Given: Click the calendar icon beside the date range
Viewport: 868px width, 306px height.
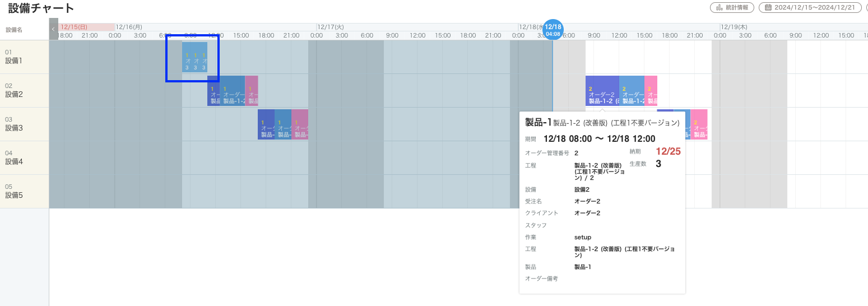Looking at the screenshot, I should tap(768, 7).
